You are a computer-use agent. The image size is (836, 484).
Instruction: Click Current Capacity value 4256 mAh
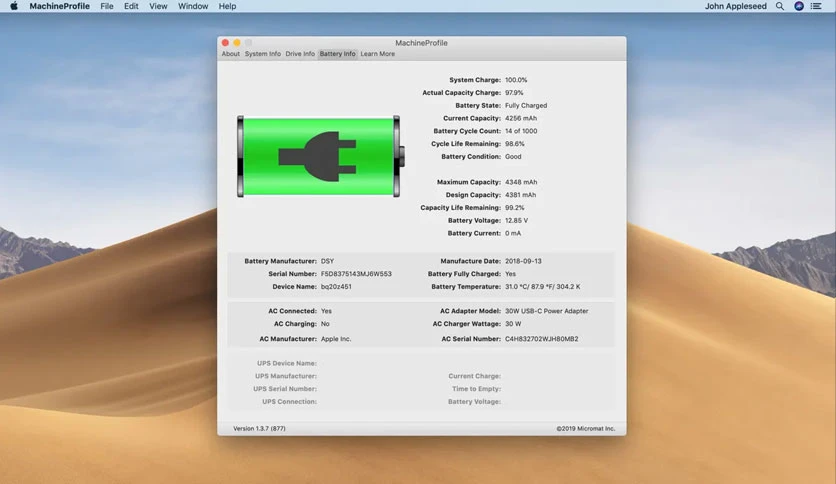point(521,118)
